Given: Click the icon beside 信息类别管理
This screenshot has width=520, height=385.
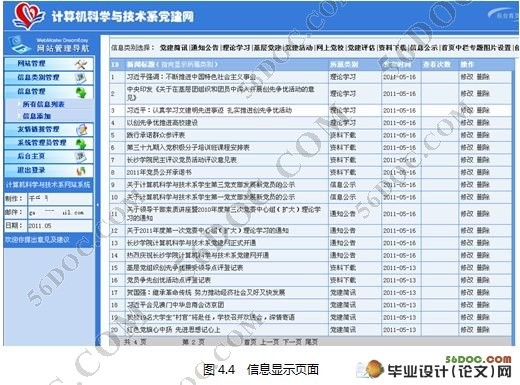Looking at the screenshot, I should [81, 78].
